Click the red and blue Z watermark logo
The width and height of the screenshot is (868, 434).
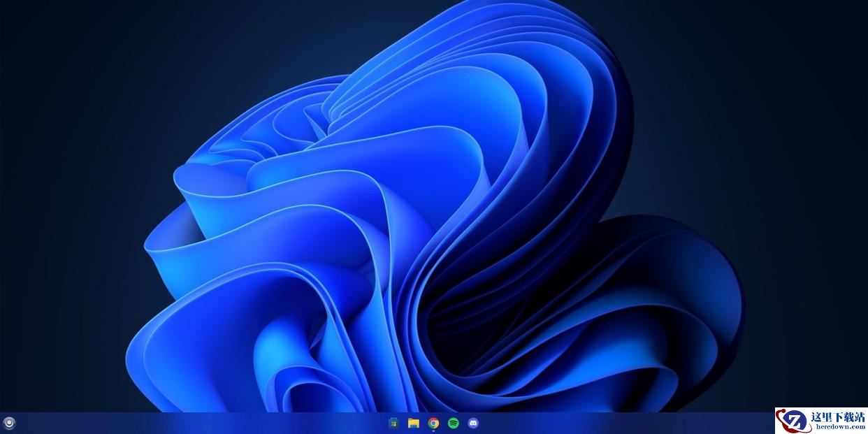pos(793,420)
